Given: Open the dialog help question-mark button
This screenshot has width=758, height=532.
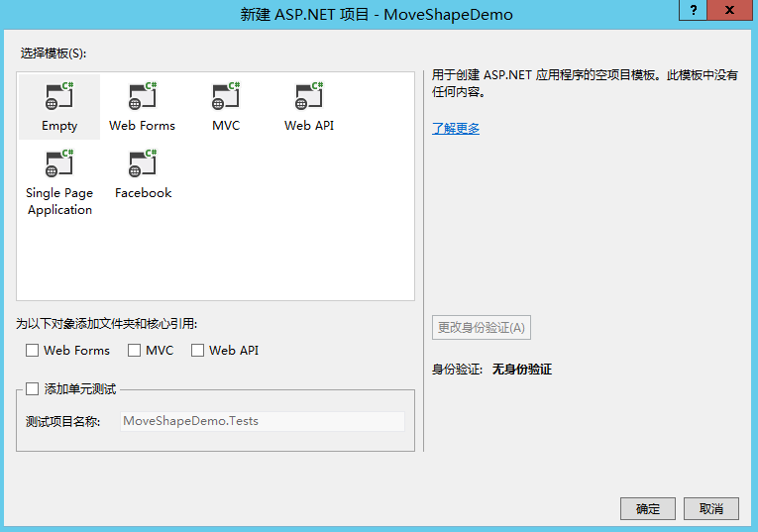Looking at the screenshot, I should pyautogui.click(x=694, y=10).
